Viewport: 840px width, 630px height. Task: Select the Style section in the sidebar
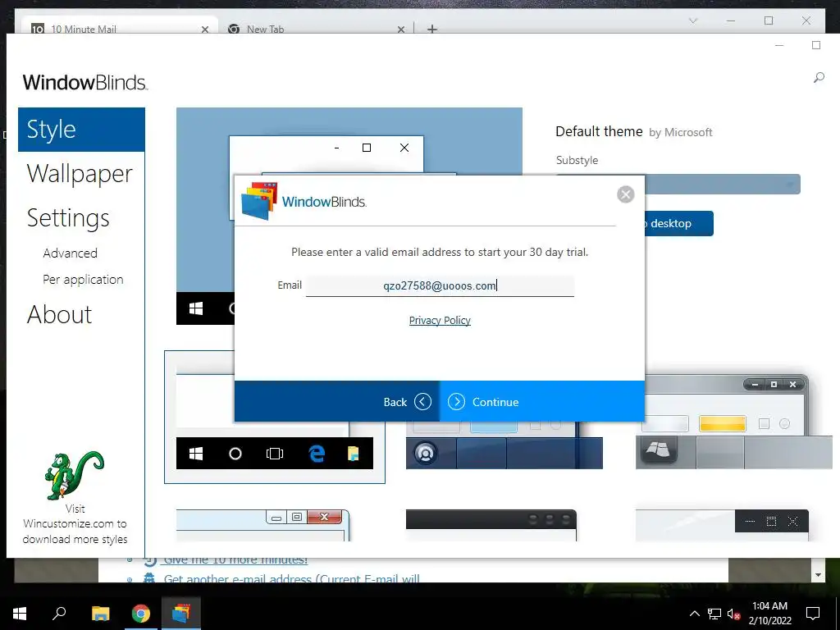[81, 130]
